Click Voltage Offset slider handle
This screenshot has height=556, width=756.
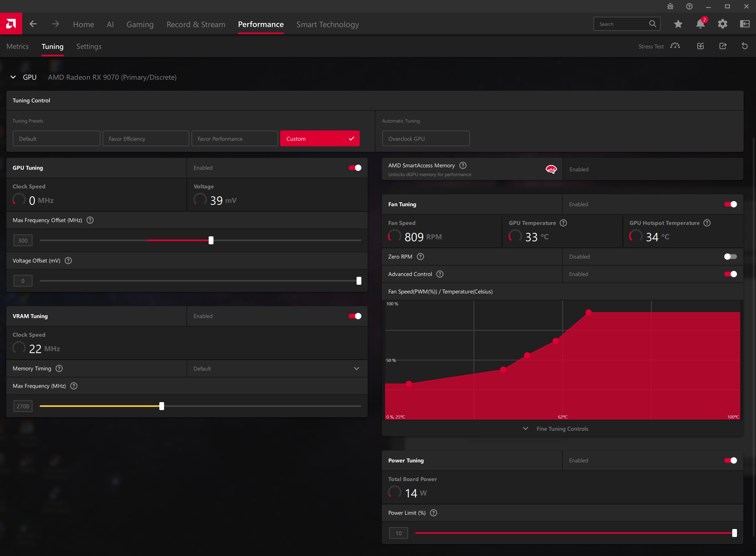pyautogui.click(x=359, y=281)
